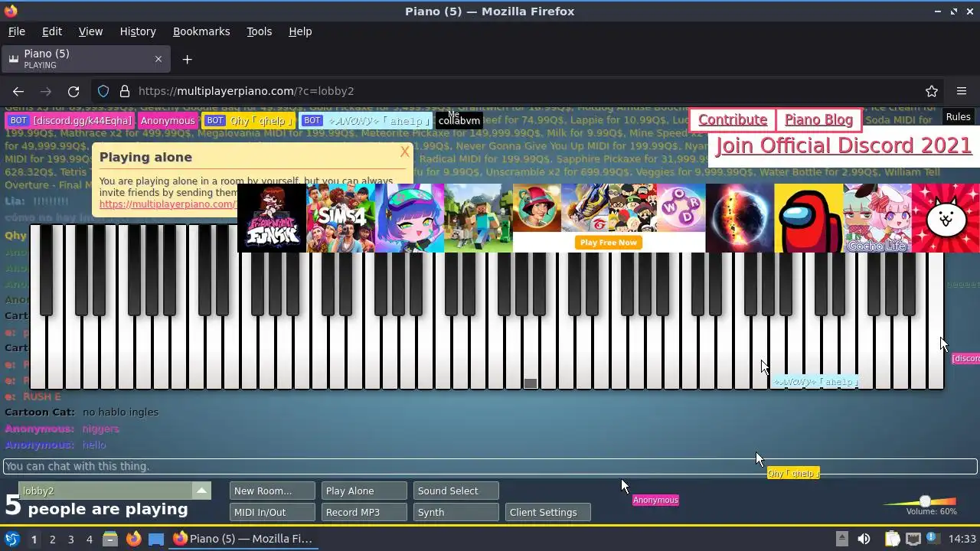Select the Qhy qhelp bot participant

(248, 121)
